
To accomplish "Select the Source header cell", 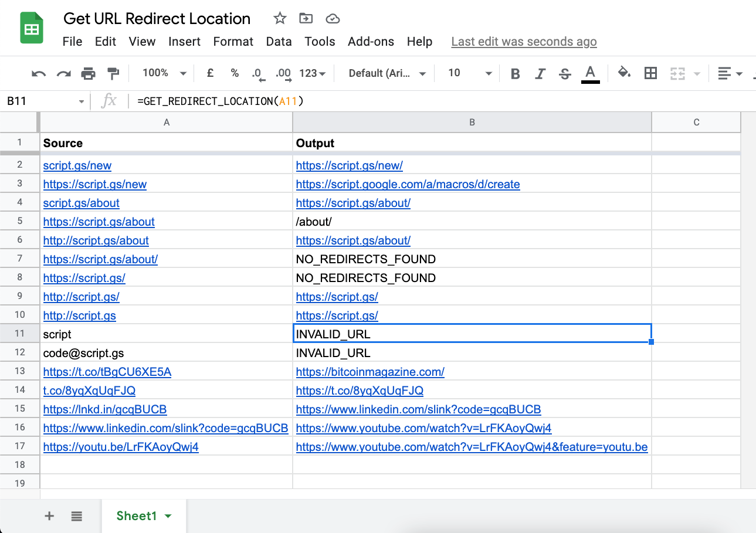I will coord(167,143).
